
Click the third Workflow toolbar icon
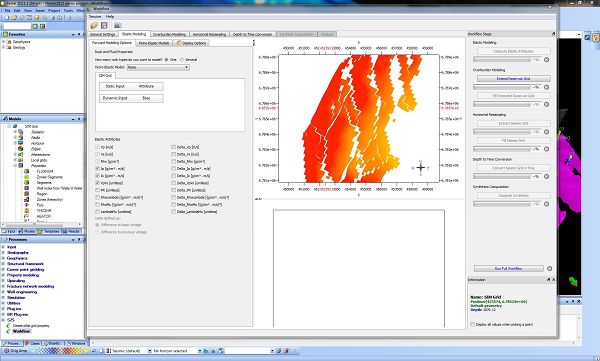coord(117,26)
